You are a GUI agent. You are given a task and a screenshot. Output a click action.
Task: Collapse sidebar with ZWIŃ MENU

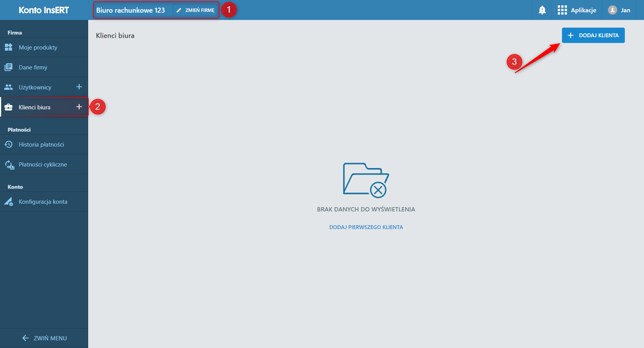click(44, 338)
